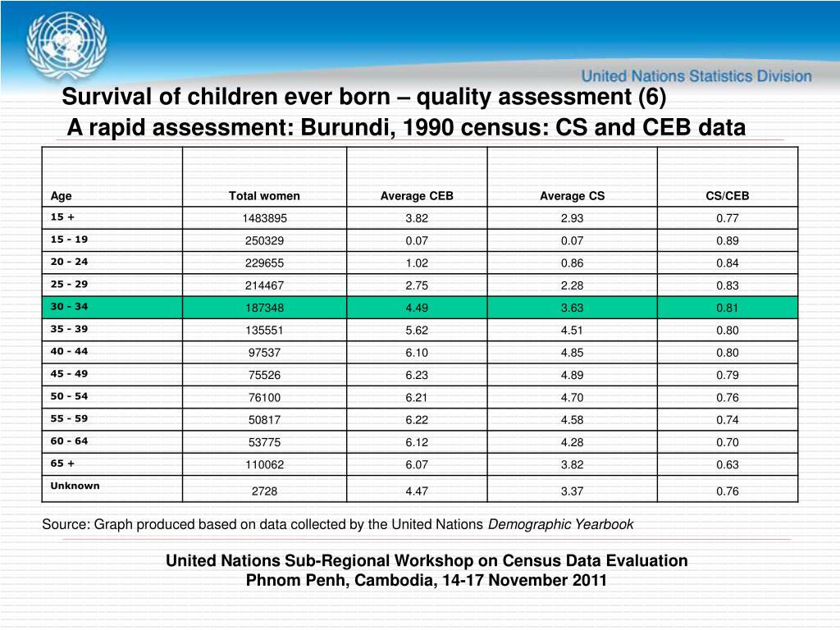Click highlighted total women value 187348
840x630 pixels.
pos(265,308)
